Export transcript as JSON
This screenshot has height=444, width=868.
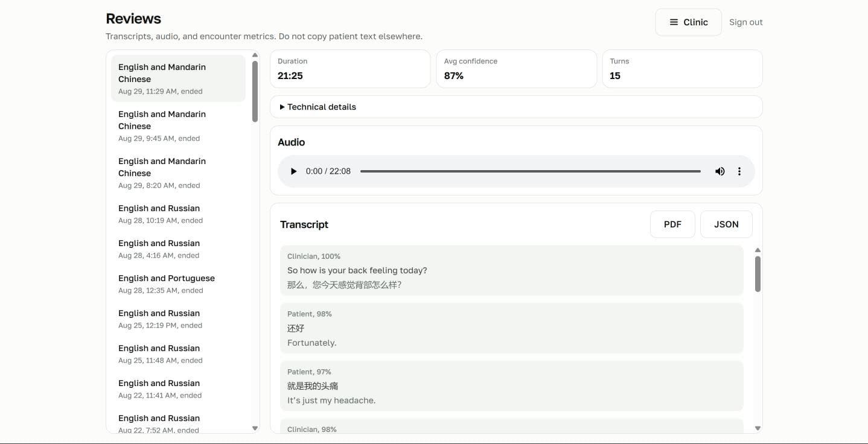[x=726, y=224]
